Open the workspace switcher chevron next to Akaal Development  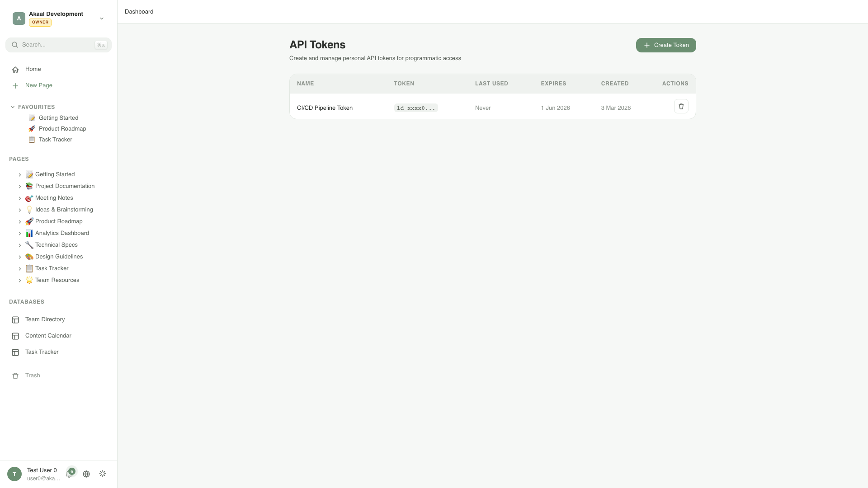[x=101, y=18]
